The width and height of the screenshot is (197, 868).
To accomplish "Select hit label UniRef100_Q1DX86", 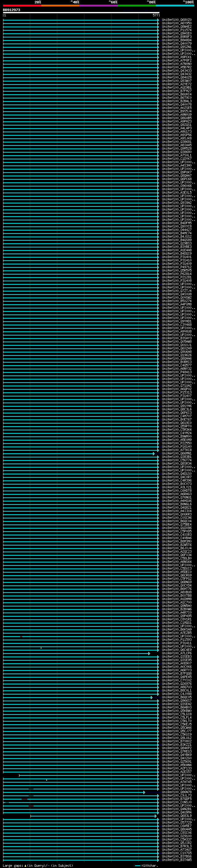I will pyautogui.click(x=177, y=528).
